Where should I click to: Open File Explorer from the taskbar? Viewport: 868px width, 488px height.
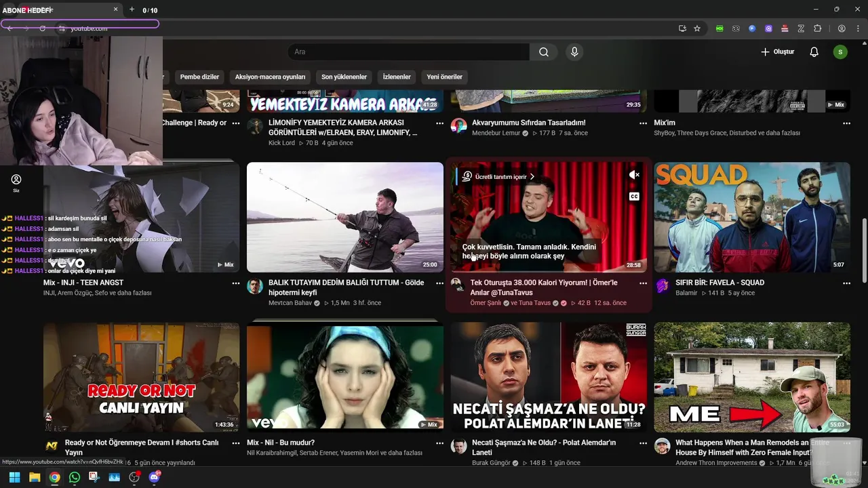click(35, 477)
